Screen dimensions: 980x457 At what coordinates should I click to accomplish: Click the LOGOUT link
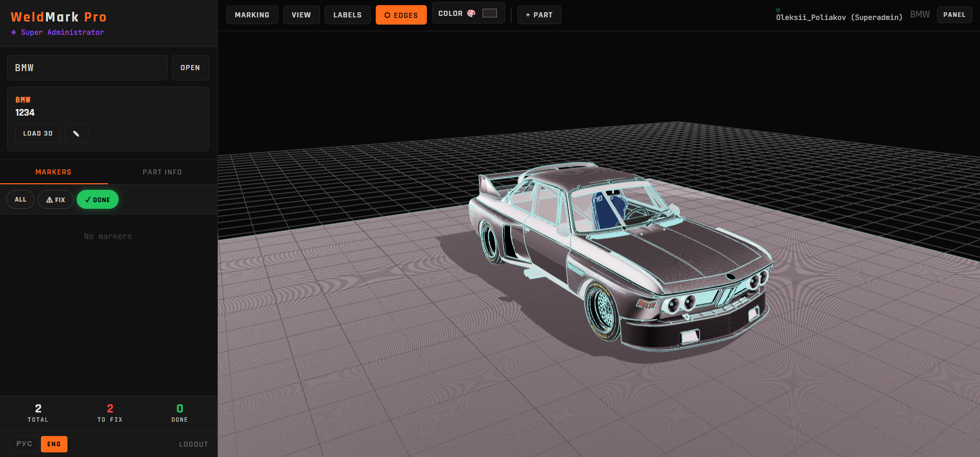[193, 444]
